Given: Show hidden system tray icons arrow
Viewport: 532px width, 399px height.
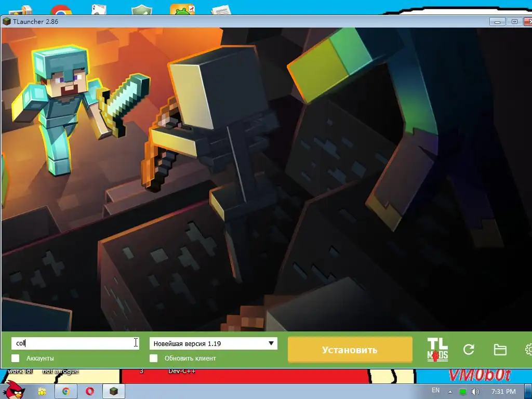Looking at the screenshot, I should pyautogui.click(x=450, y=392).
